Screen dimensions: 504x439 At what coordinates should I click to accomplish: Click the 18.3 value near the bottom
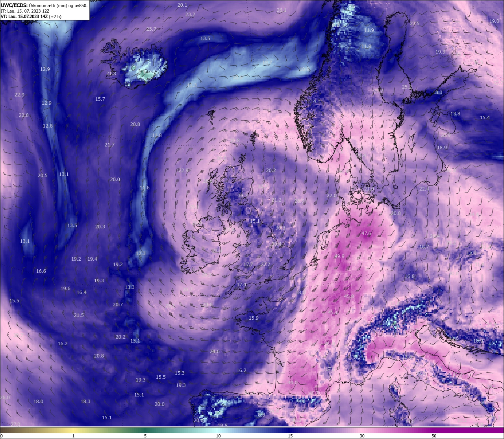coord(85,401)
